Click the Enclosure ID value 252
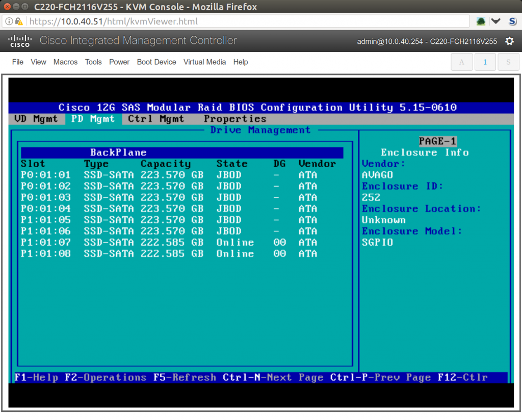The image size is (522, 420). coord(371,197)
